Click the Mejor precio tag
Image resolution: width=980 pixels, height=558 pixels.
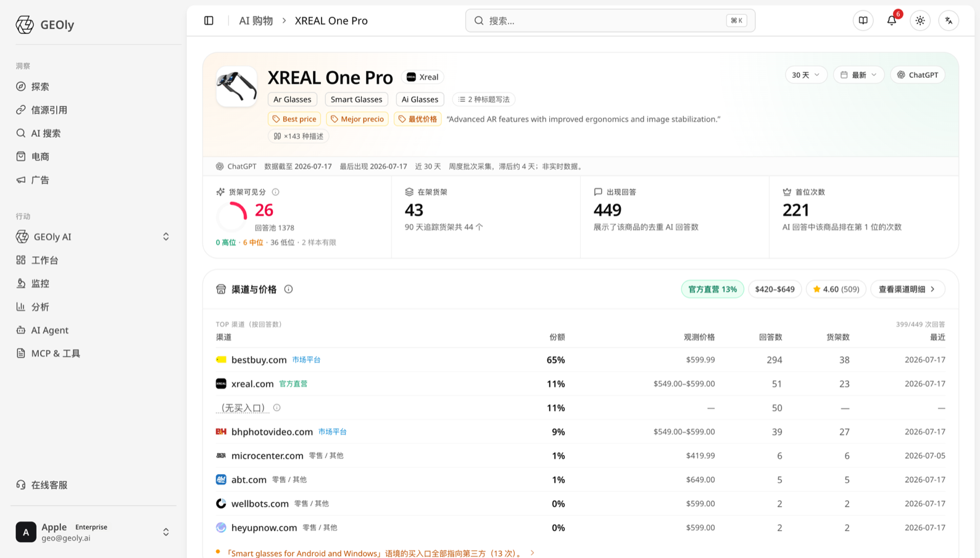357,119
